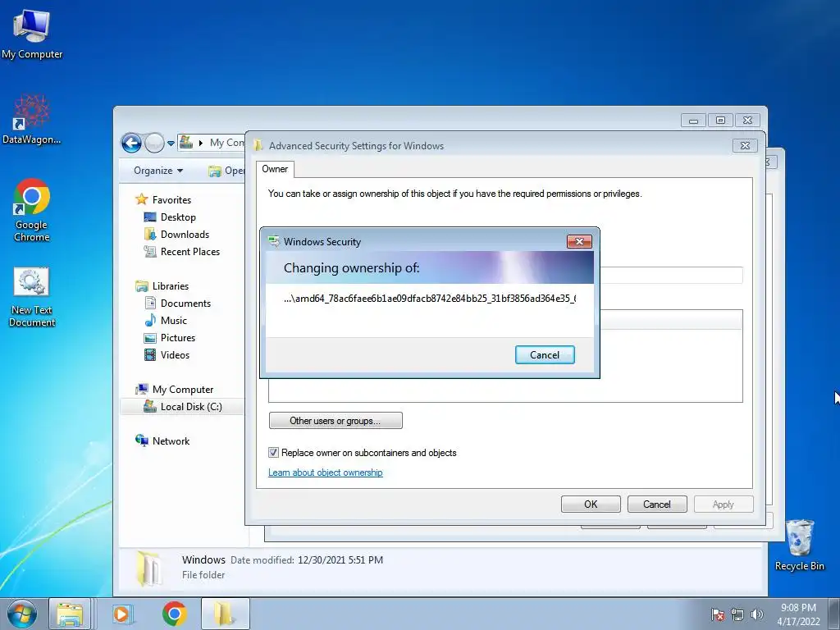Expand the address bar breadcrumb arrow
The height and width of the screenshot is (630, 840).
click(x=201, y=143)
